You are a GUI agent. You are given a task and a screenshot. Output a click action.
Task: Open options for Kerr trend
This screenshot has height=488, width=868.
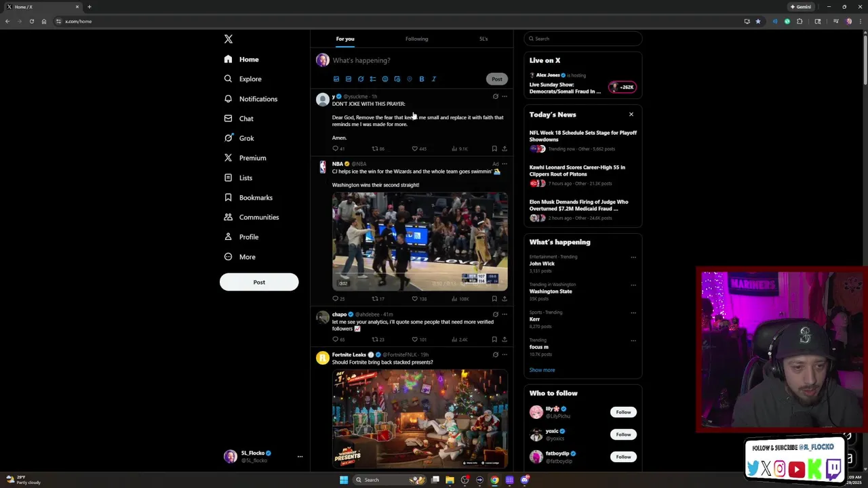[633, 312]
